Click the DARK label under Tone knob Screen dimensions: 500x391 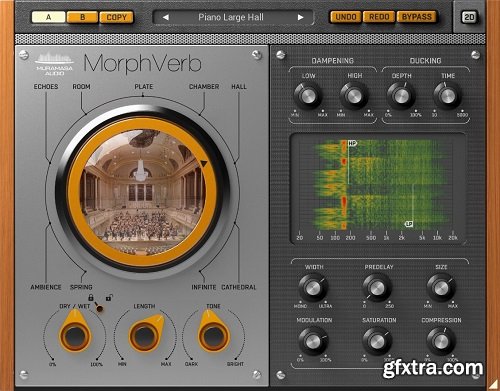[191, 364]
